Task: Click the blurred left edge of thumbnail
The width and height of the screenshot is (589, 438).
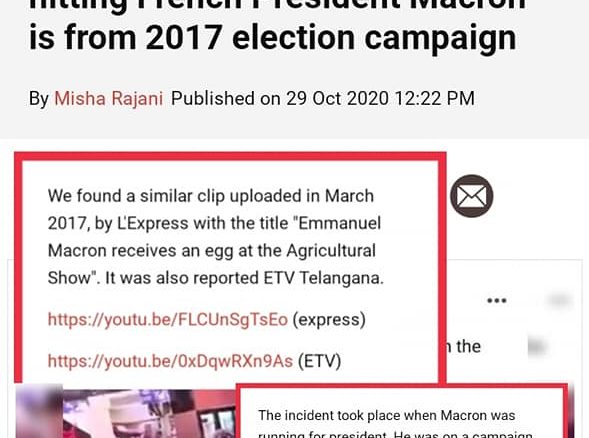Action: click(39, 411)
